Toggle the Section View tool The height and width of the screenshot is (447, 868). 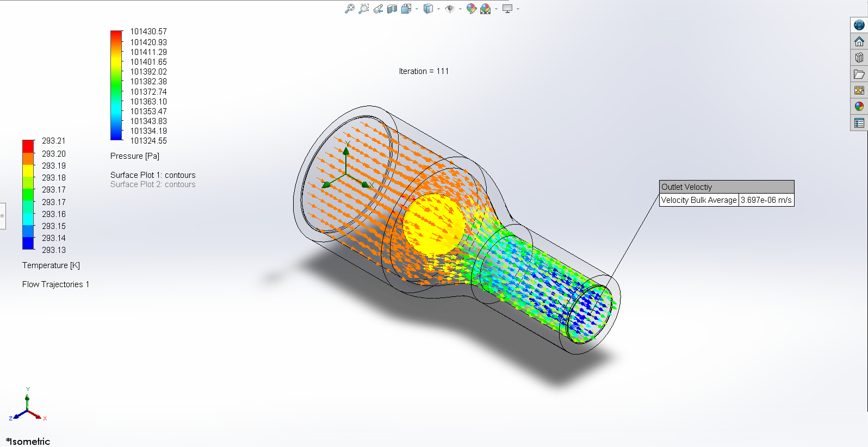[392, 9]
